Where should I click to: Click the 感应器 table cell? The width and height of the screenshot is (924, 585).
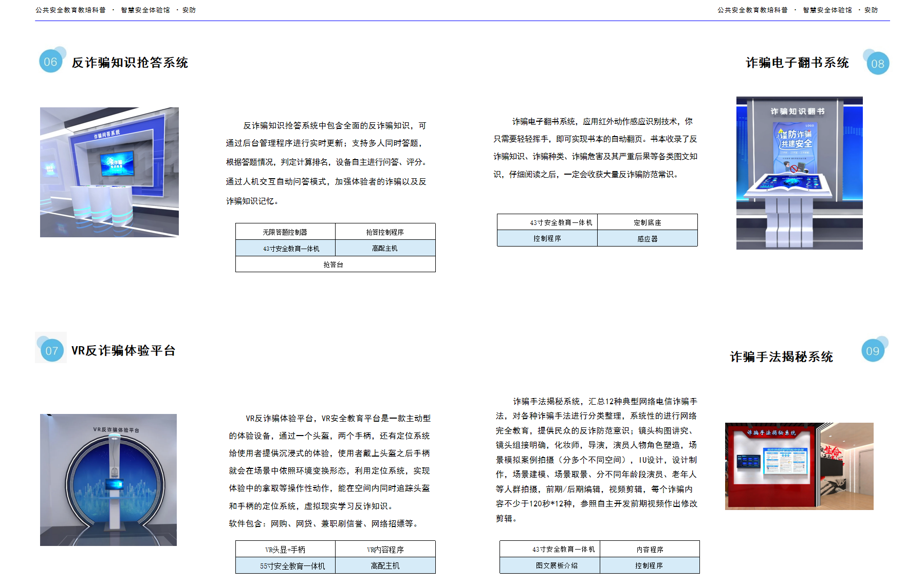coord(648,239)
